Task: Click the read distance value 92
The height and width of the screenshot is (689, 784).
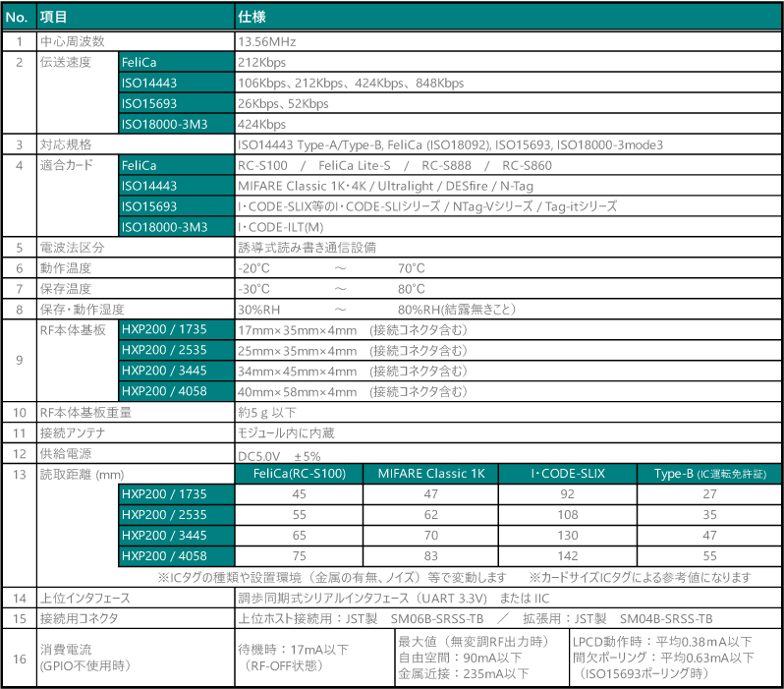Action: [568, 494]
